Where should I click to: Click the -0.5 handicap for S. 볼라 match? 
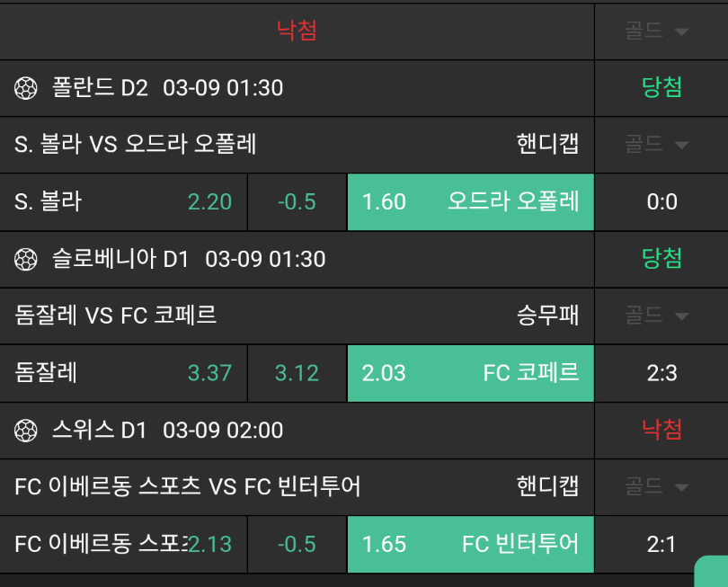(x=297, y=201)
